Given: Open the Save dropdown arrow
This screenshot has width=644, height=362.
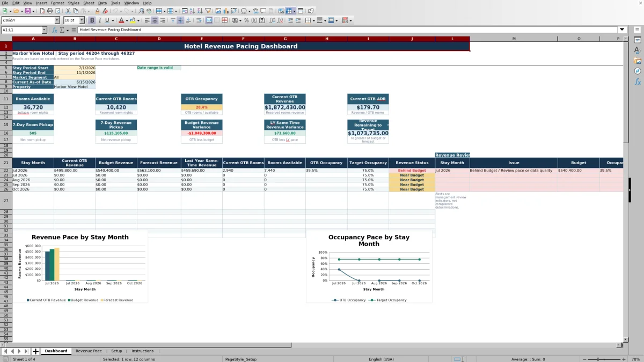Looking at the screenshot, I should pos(33,11).
